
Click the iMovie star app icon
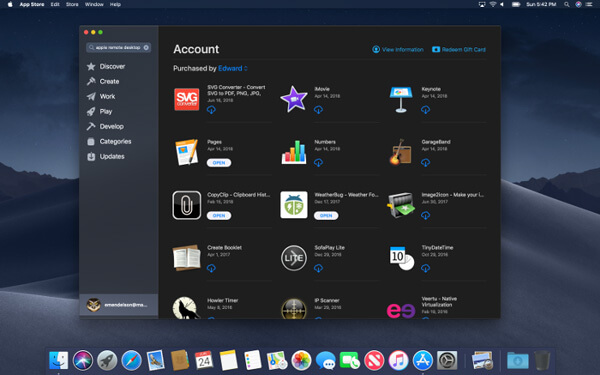[x=294, y=99]
